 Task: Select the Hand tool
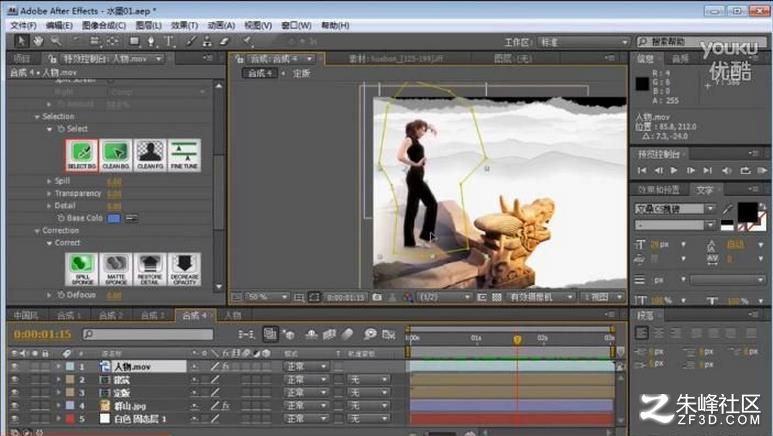tap(38, 41)
